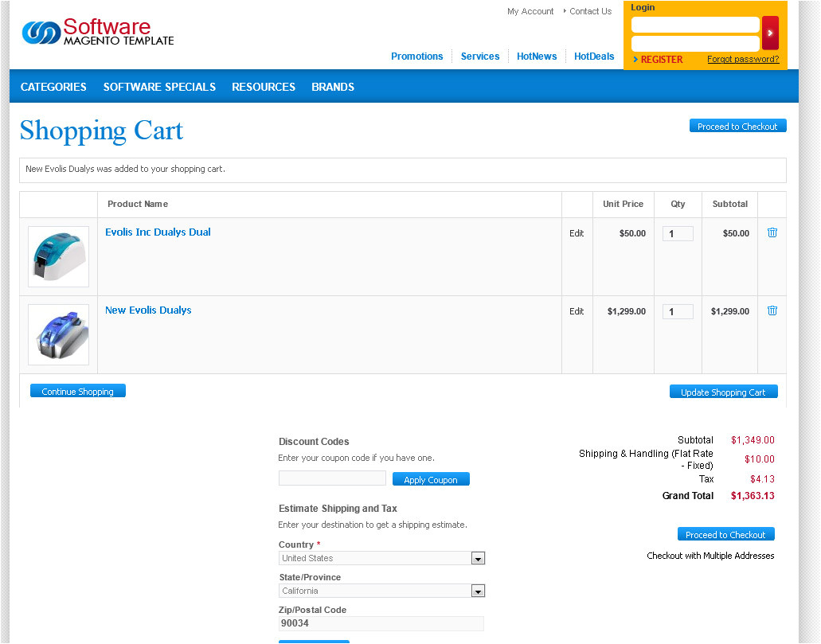821x644 pixels.
Task: Click Proceed to Checkout below Grand Total
Action: click(x=725, y=535)
